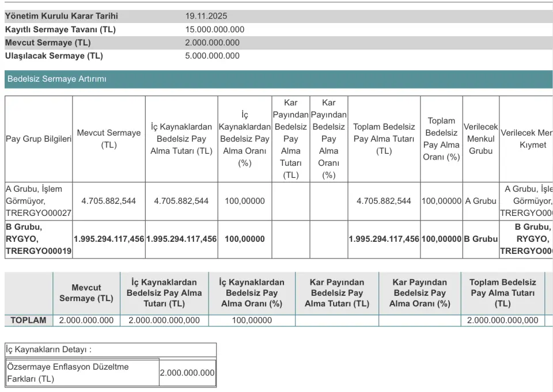Screen dimensions: 553x392
Task: Click the A Grubu TRERGYO00027 share group cell
Action: click(39, 201)
